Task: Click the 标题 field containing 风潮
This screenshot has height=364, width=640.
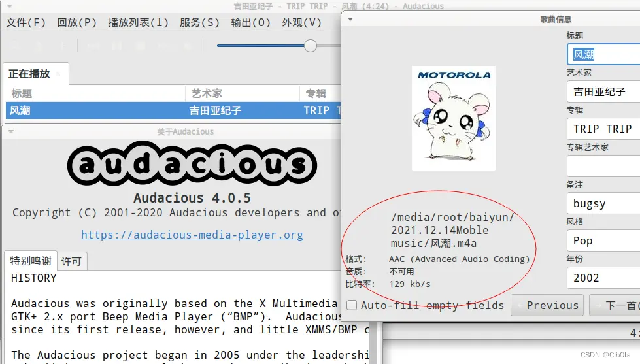Action: coord(603,55)
